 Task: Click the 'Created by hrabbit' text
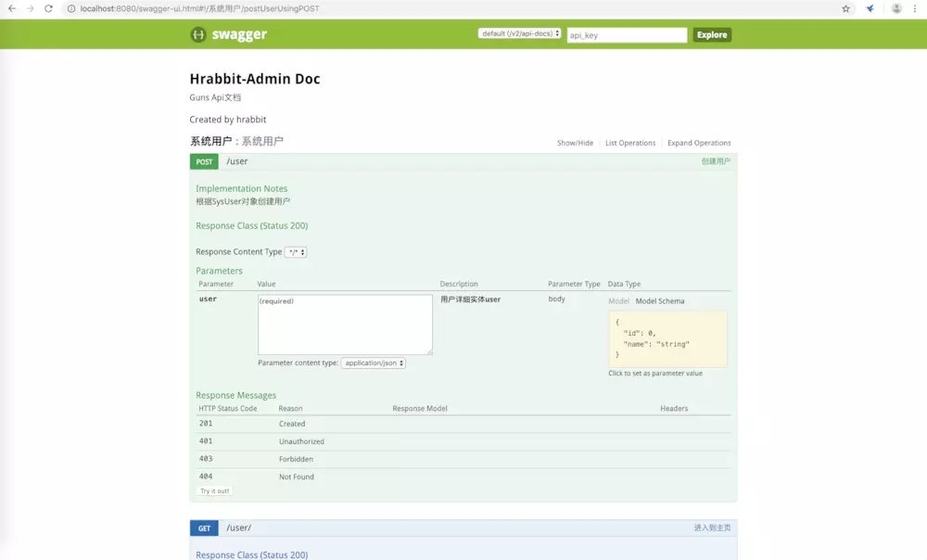(228, 120)
